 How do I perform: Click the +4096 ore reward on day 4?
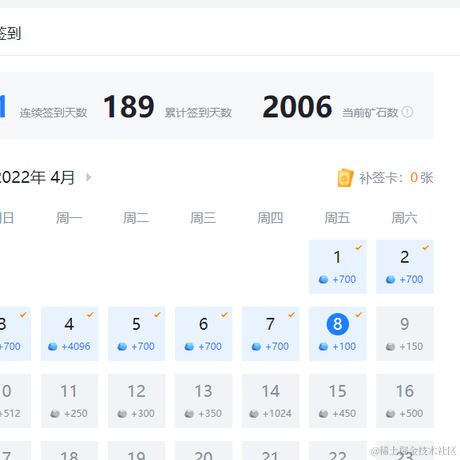[x=76, y=346]
